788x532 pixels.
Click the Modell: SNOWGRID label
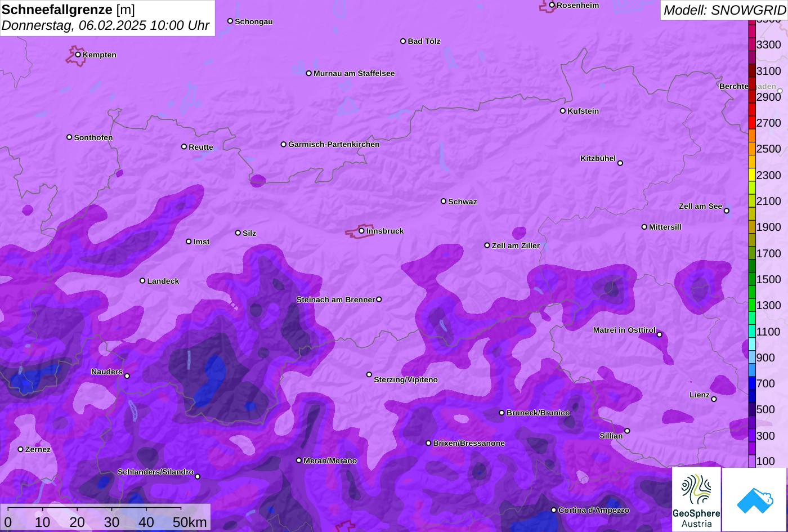coord(724,10)
